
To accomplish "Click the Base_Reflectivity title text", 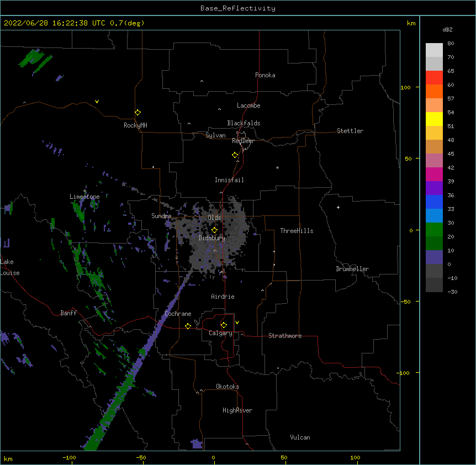I will tap(238, 8).
